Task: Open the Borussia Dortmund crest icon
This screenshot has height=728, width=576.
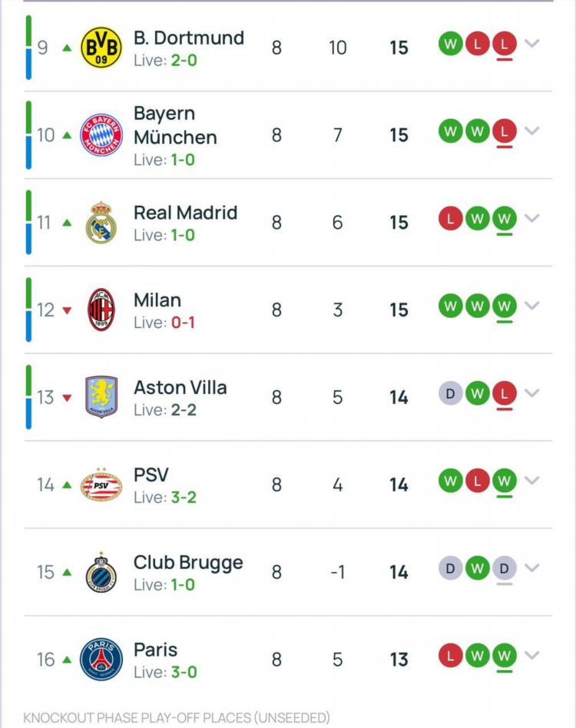Action: [x=101, y=48]
